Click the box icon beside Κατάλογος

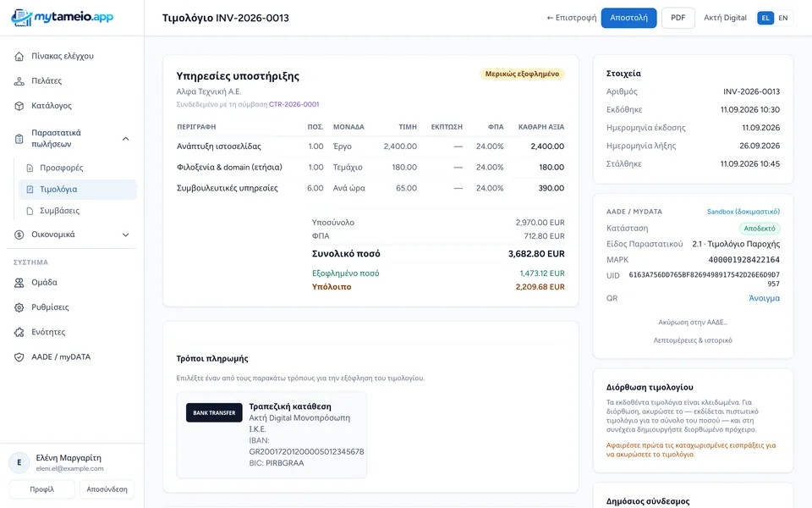pyautogui.click(x=19, y=106)
